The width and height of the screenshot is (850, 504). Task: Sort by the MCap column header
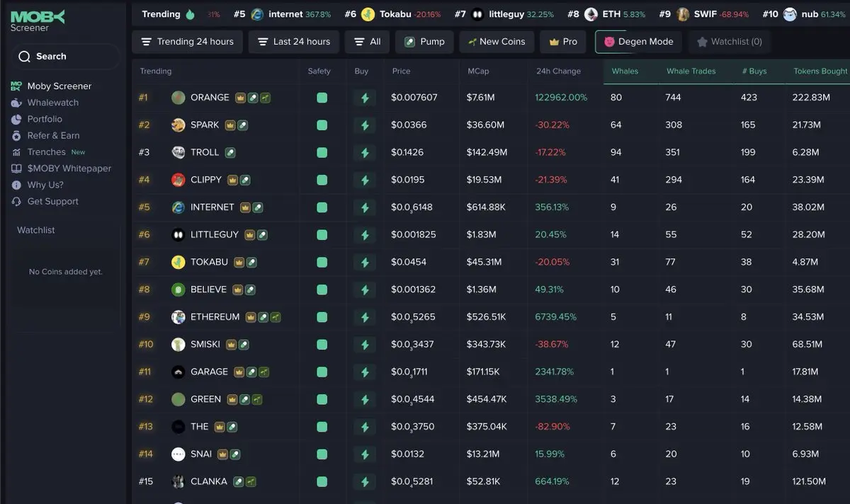pyautogui.click(x=479, y=71)
